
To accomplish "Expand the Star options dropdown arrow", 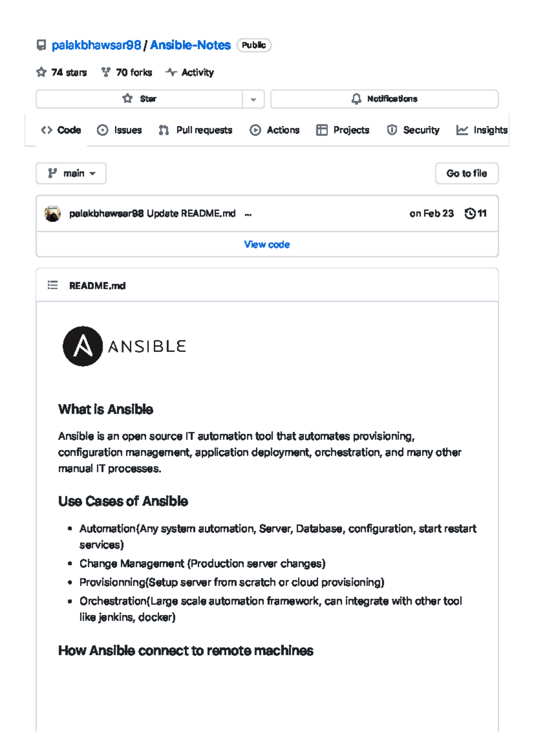I will coord(254,99).
